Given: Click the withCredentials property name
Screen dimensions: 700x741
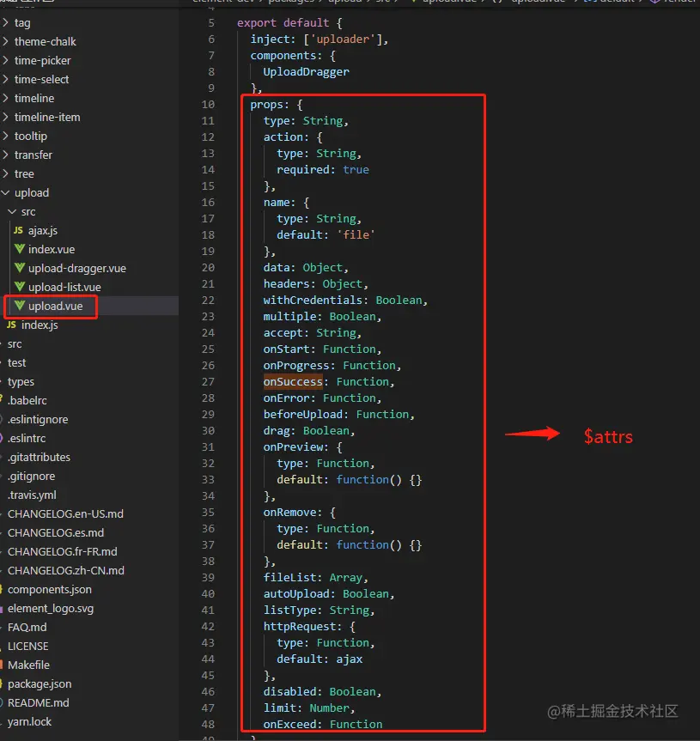Looking at the screenshot, I should (313, 300).
